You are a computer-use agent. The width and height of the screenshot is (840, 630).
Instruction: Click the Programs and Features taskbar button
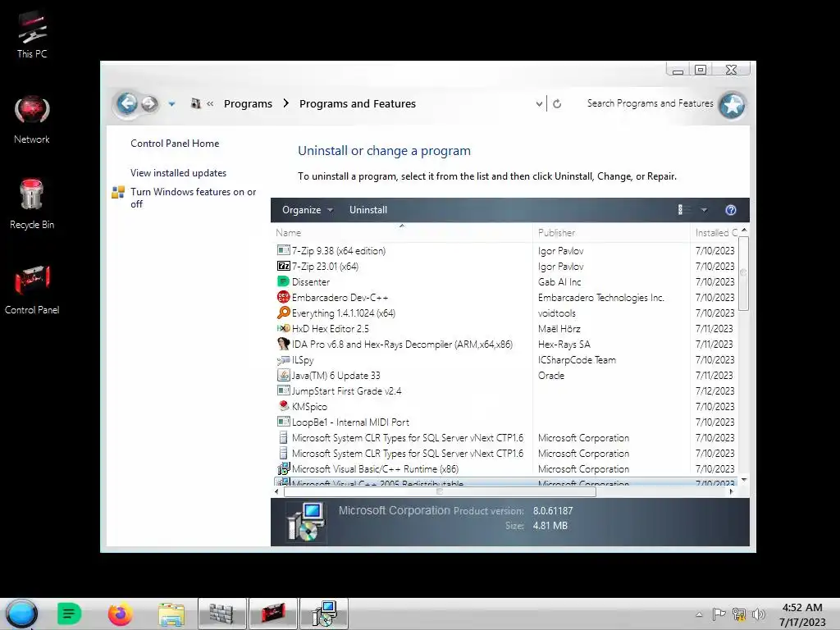(324, 614)
